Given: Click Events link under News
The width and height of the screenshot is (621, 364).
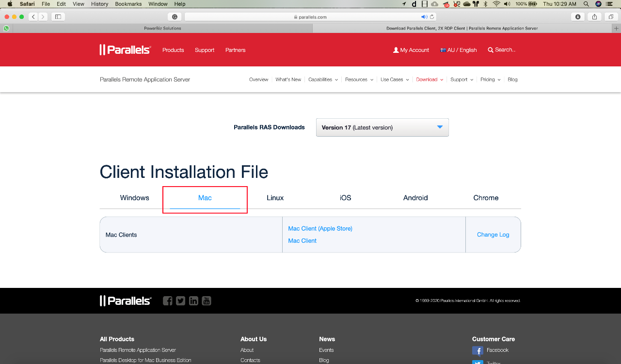Looking at the screenshot, I should coord(326,350).
